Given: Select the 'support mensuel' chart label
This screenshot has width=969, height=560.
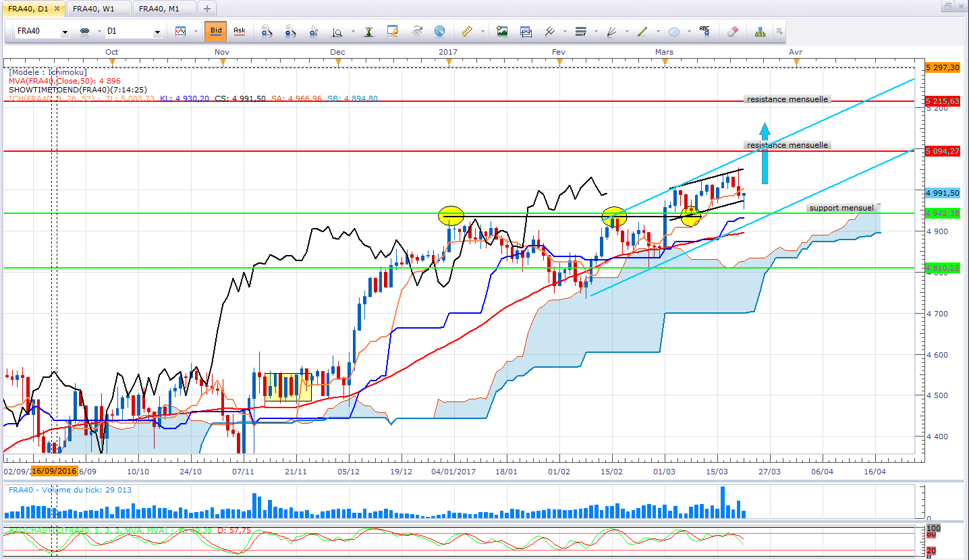Looking at the screenshot, I should tap(841, 208).
